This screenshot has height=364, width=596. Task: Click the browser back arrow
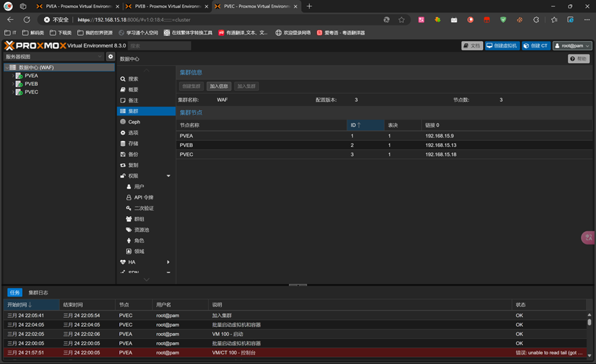point(10,20)
